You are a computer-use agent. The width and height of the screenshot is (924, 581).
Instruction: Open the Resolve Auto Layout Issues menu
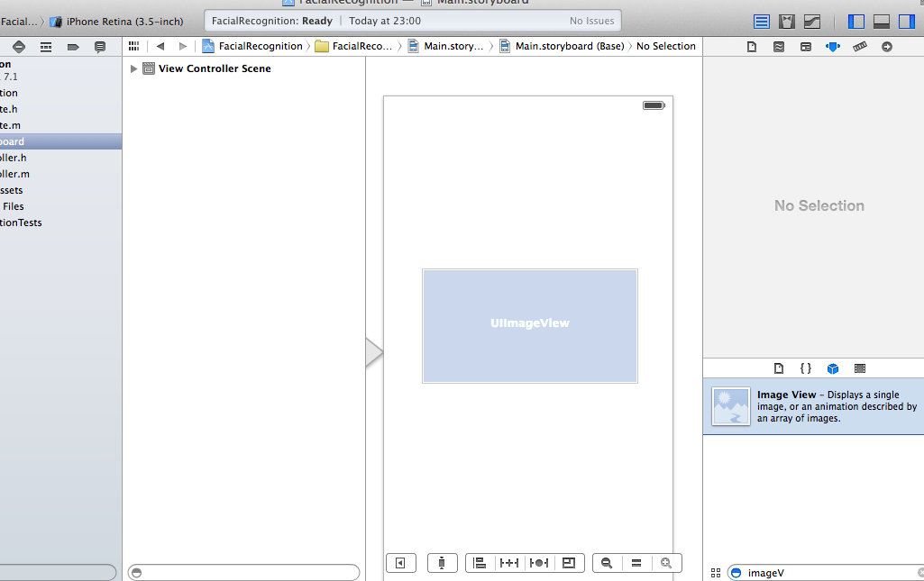[x=539, y=562]
